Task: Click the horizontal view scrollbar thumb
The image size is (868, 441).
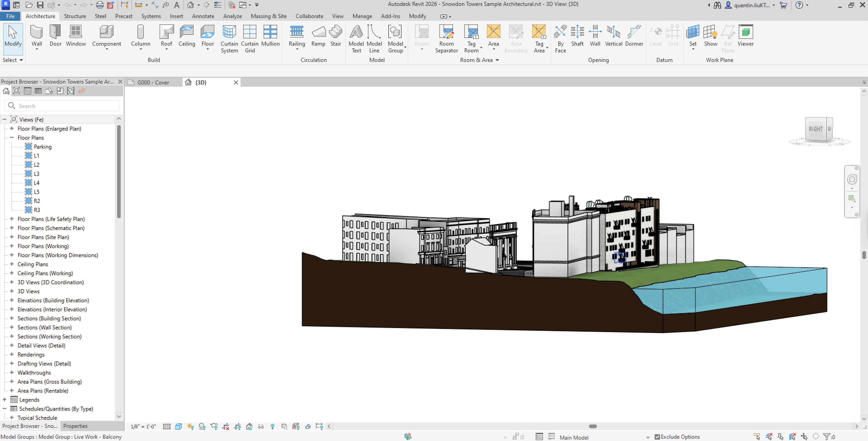Action: point(593,426)
